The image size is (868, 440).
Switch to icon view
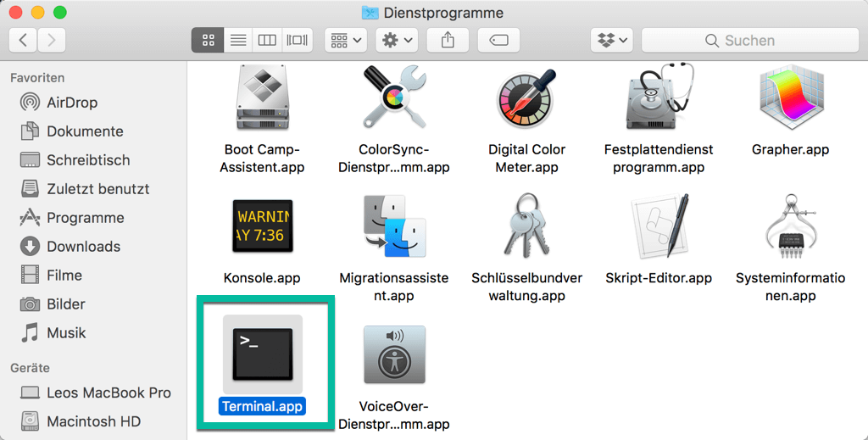click(209, 40)
